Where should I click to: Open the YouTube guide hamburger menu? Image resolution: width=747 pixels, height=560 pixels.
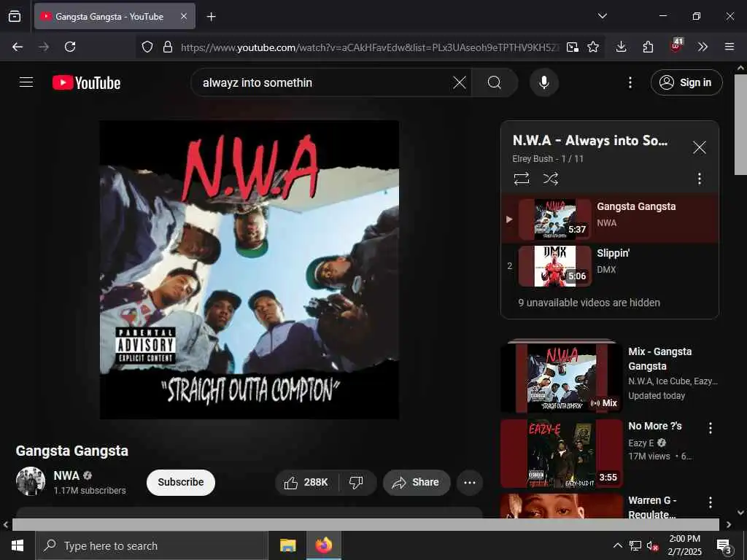(26, 82)
